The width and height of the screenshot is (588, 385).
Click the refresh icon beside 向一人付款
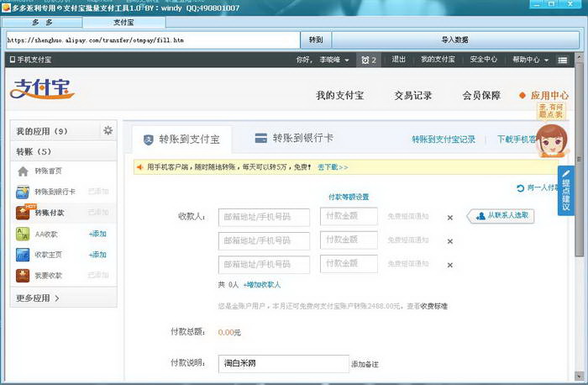click(520, 188)
